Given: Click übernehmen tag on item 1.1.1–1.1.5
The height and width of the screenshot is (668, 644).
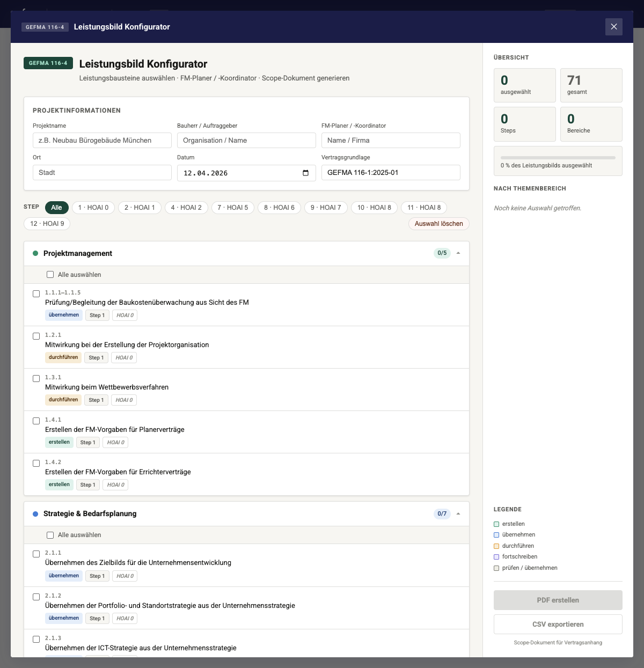Looking at the screenshot, I should (x=64, y=315).
